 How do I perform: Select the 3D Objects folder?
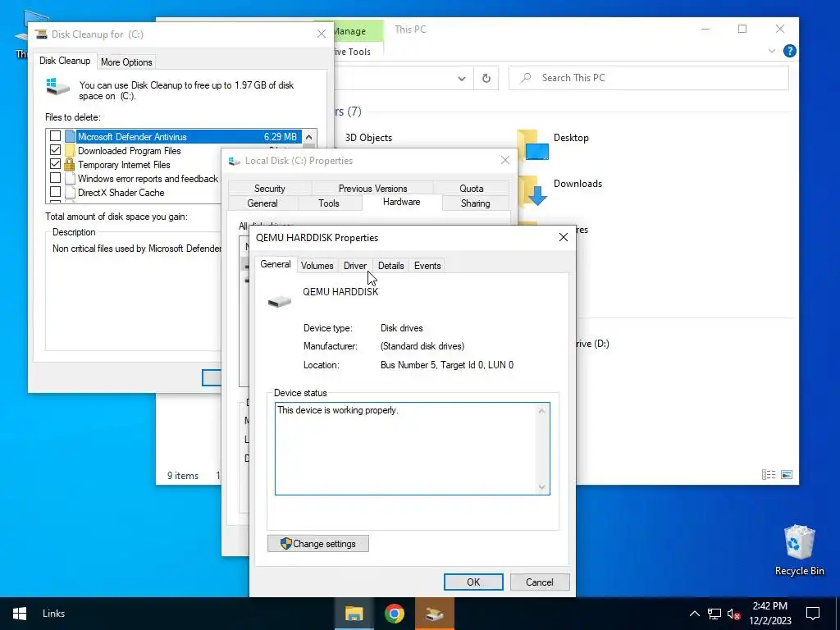(x=368, y=138)
